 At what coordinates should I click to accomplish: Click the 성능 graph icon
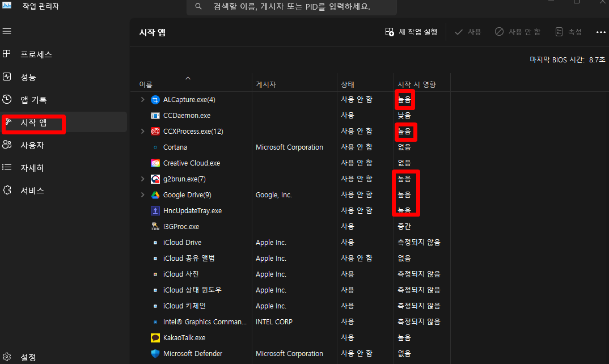[x=7, y=77]
